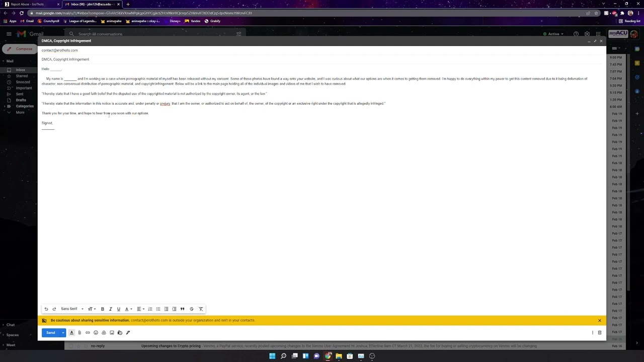
Task: Send the email
Action: point(50,332)
